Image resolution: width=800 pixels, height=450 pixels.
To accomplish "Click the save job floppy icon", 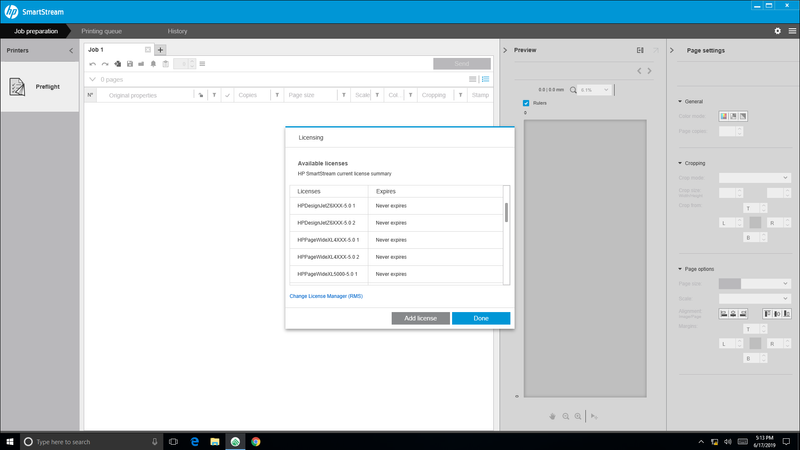I will coord(130,64).
